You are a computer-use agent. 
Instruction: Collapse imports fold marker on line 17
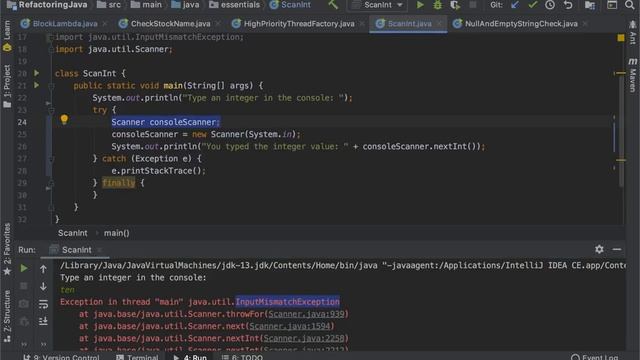[50, 38]
